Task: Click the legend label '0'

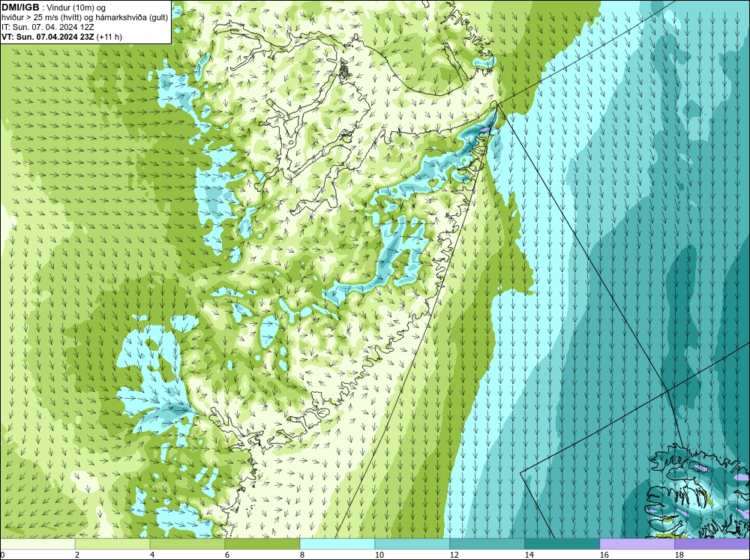Action: (2, 555)
